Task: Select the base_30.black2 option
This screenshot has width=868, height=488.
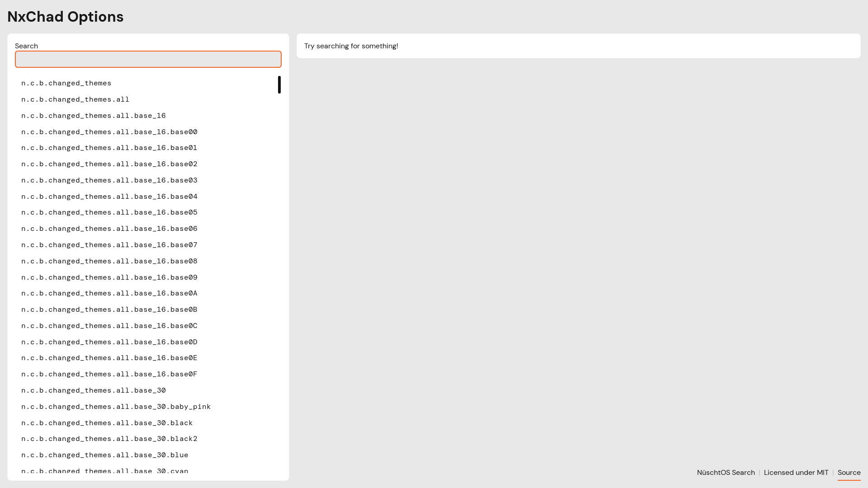Action: pos(146,439)
